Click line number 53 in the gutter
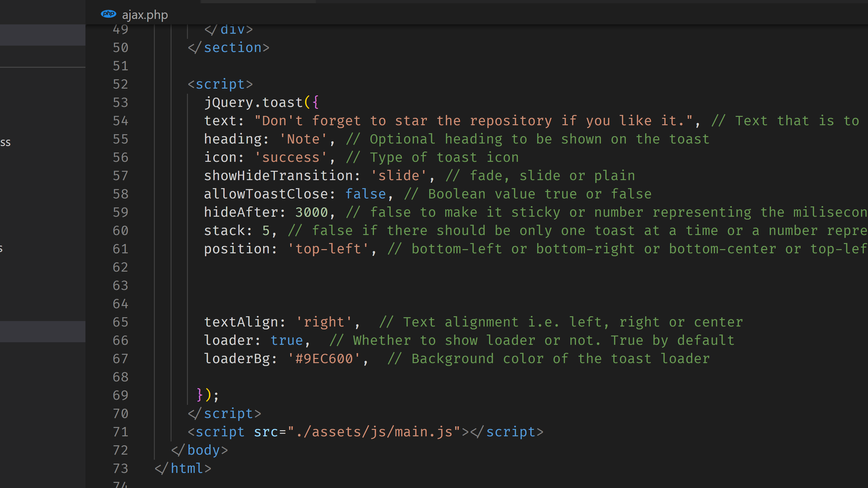Image resolution: width=868 pixels, height=488 pixels. point(120,102)
